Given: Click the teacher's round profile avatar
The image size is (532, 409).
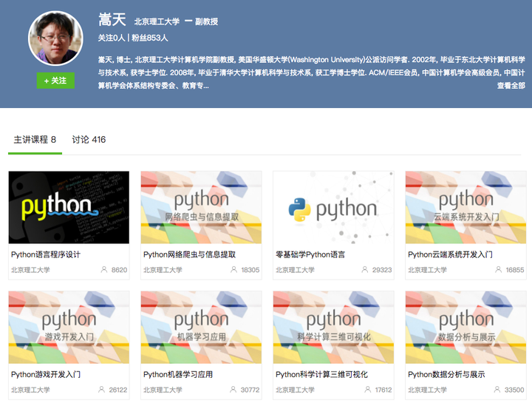Looking at the screenshot, I should pyautogui.click(x=55, y=38).
